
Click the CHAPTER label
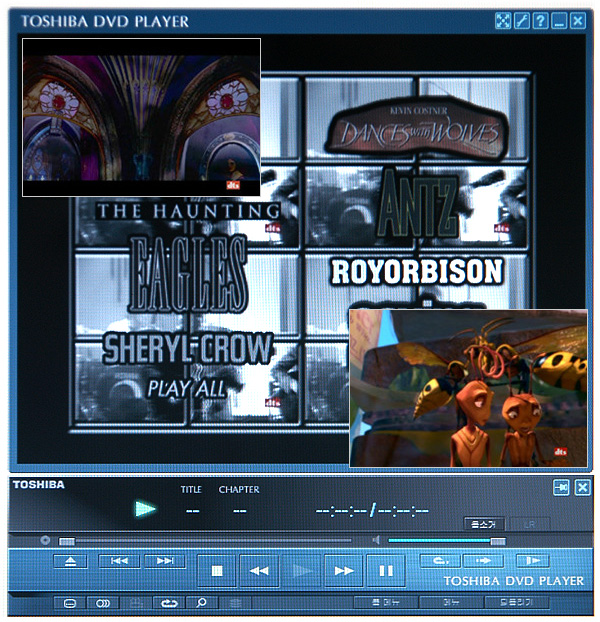click(x=239, y=490)
